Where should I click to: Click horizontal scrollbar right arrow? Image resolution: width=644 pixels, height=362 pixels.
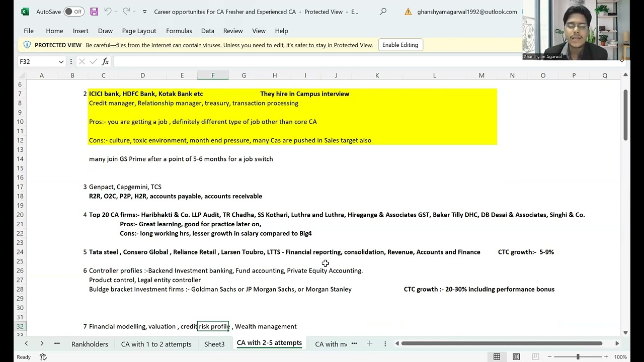pos(617,343)
